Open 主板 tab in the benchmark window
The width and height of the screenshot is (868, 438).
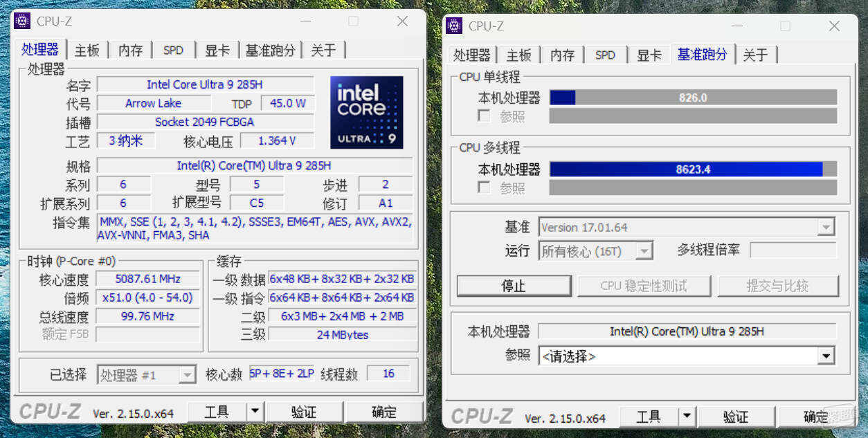pyautogui.click(x=519, y=55)
